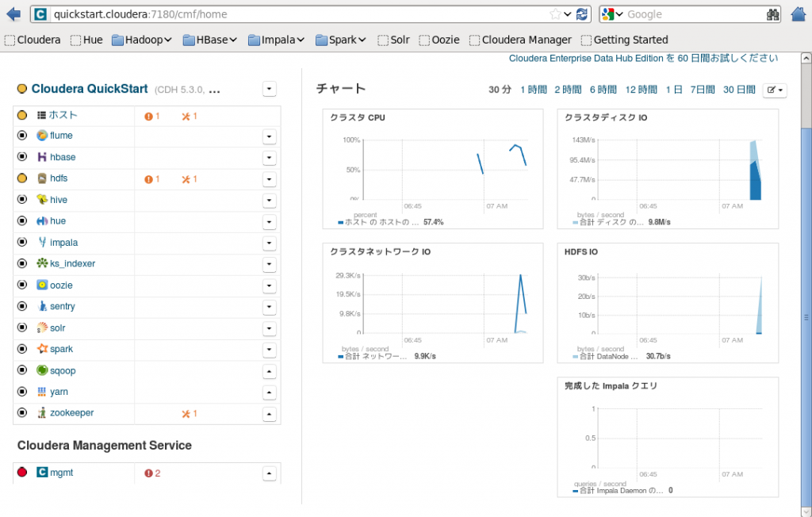The image size is (812, 517).
Task: Select the 30 日間 time range
Action: [x=739, y=90]
